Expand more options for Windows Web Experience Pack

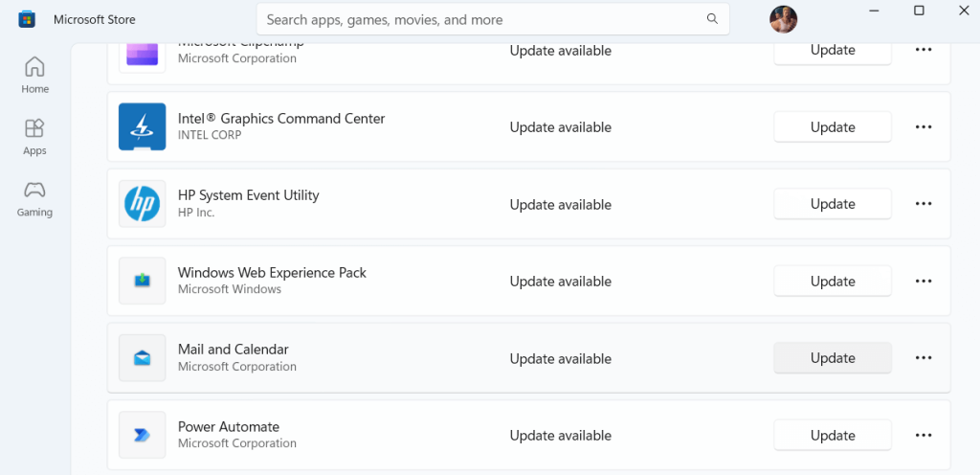(x=924, y=281)
